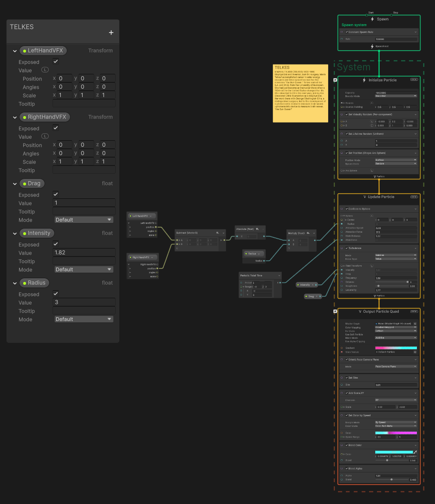435x504 pixels.
Task: Collapse the Radius property with its chevron
Action: 14,282
